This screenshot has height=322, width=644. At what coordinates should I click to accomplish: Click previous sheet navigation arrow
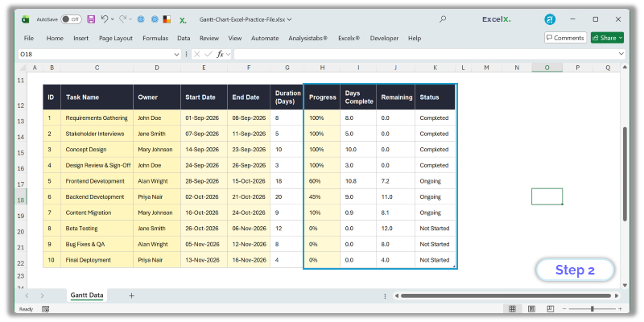pyautogui.click(x=27, y=295)
